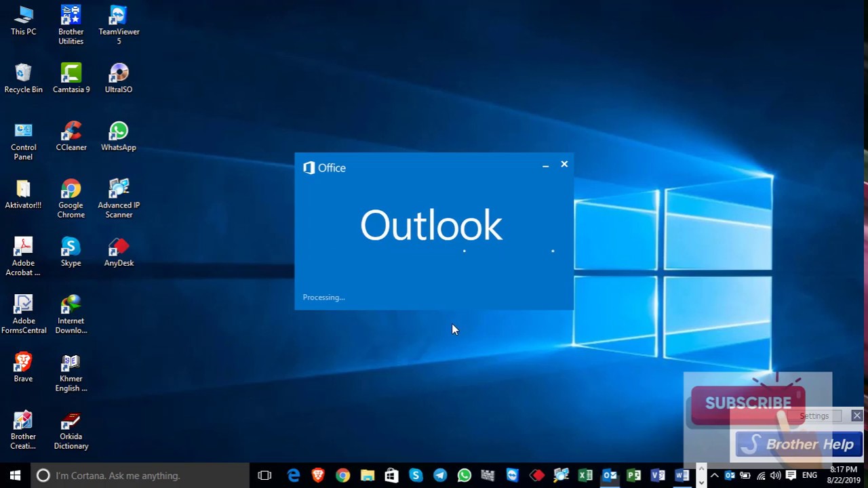
Task: Open Brave from the taskbar
Action: [x=318, y=476]
